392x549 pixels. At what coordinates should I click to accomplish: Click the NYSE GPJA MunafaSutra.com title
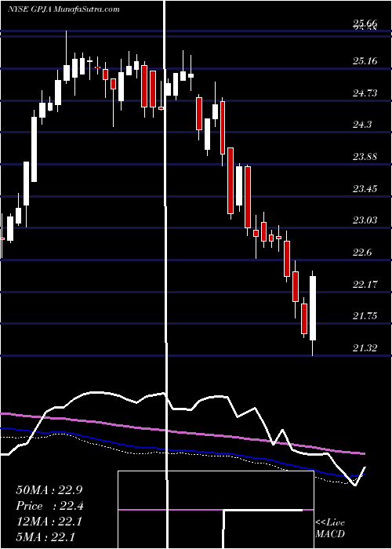(x=64, y=9)
